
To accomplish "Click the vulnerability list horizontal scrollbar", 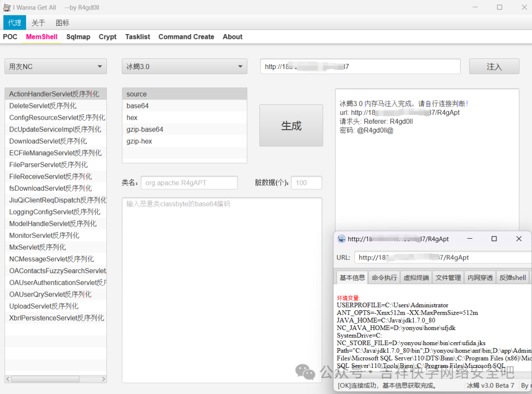I will click(45, 379).
